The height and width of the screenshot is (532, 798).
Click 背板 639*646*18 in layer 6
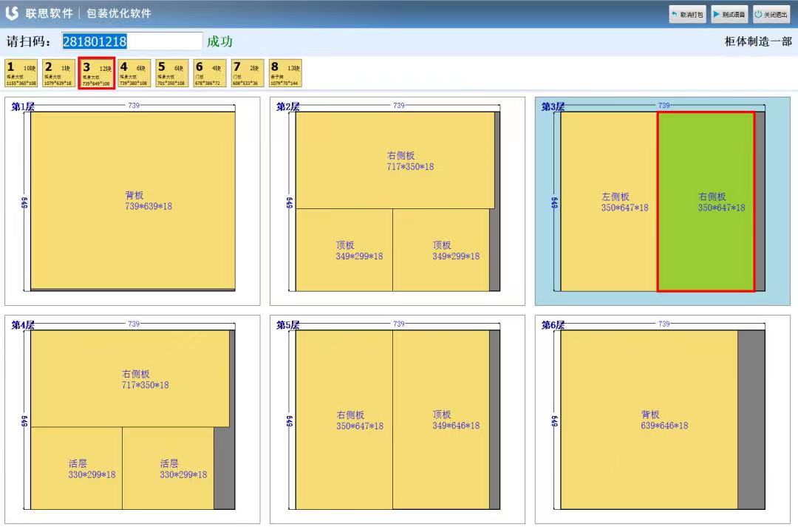pos(649,420)
